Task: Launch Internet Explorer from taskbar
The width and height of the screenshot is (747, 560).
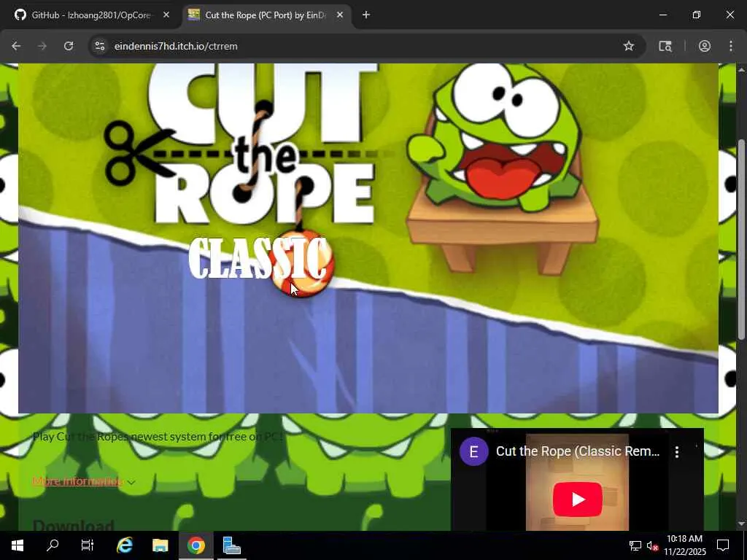Action: pyautogui.click(x=124, y=545)
